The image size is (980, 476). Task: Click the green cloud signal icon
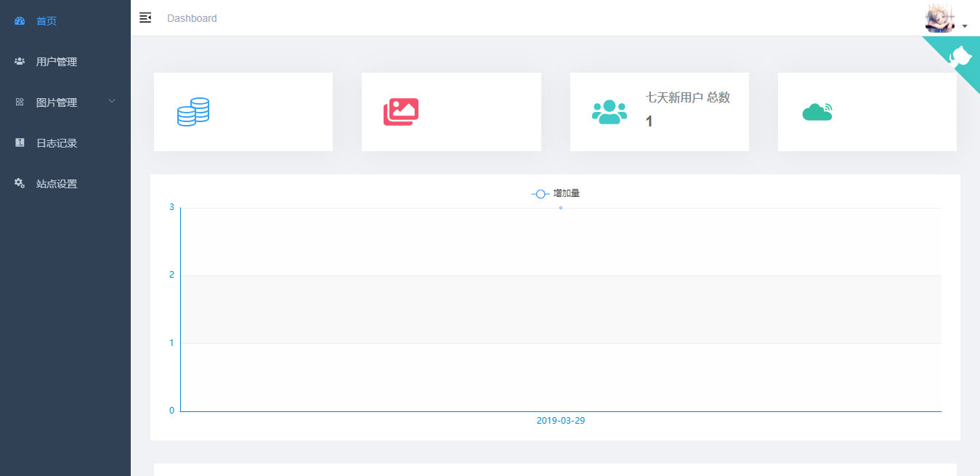[x=817, y=112]
